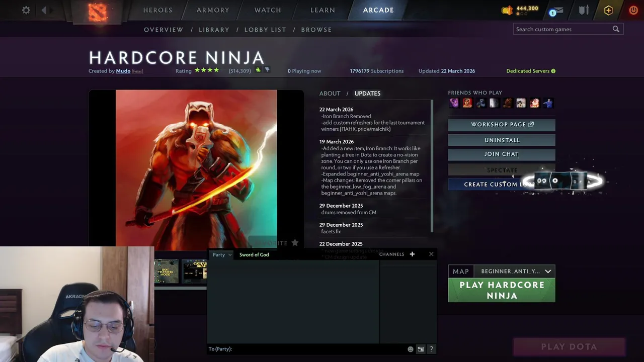Click the search magnifier icon
This screenshot has height=362, width=644.
click(616, 29)
